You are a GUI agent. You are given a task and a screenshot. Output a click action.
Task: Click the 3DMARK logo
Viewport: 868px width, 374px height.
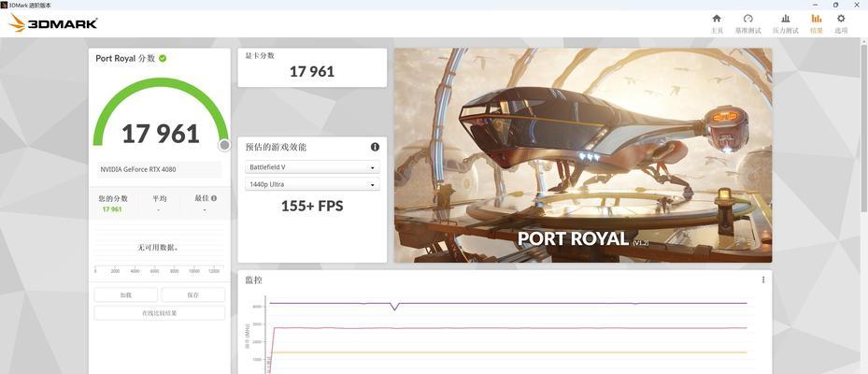click(53, 23)
